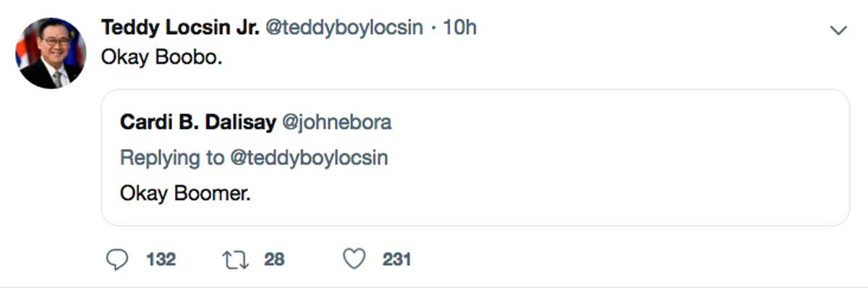Image resolution: width=868 pixels, height=288 pixels.
Task: Click @teddyboylocsin in the Replying to line
Action: pos(309,158)
